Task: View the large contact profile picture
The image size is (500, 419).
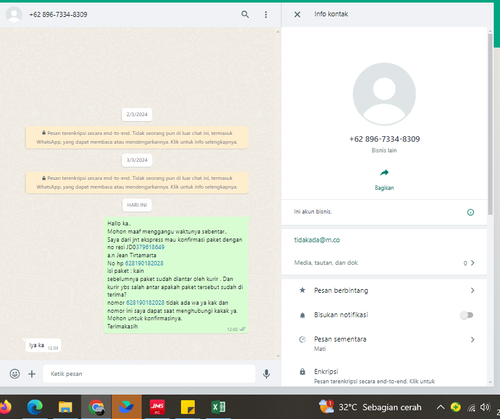Action: click(384, 94)
